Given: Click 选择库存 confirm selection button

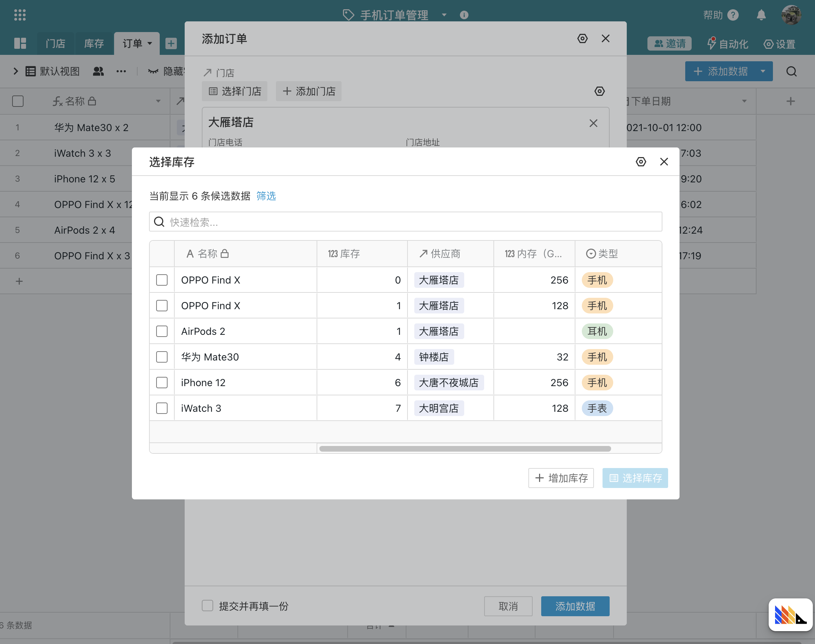Looking at the screenshot, I should pos(634,477).
